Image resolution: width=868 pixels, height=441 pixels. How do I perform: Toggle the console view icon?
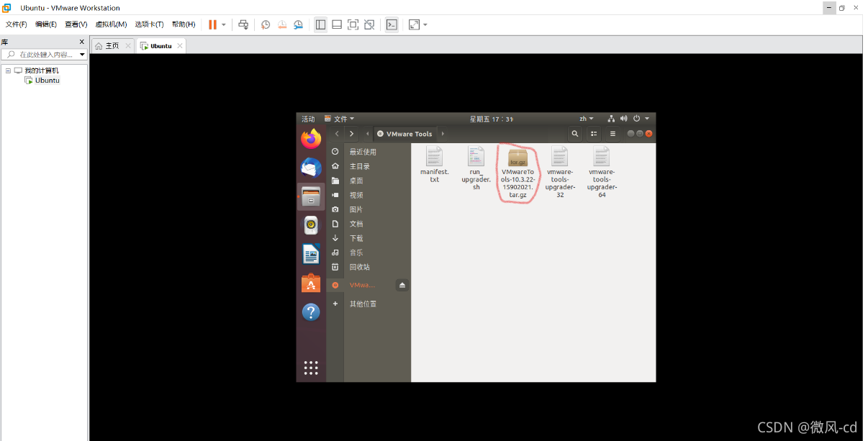tap(392, 24)
